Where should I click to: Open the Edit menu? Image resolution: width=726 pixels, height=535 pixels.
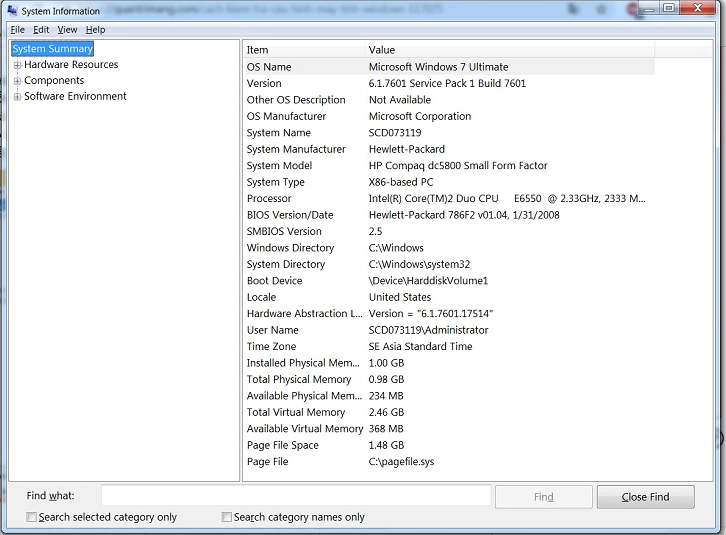point(41,30)
